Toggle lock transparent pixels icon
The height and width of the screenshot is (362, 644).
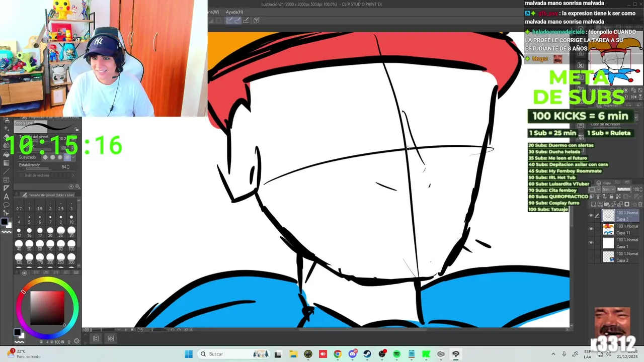[618, 196]
